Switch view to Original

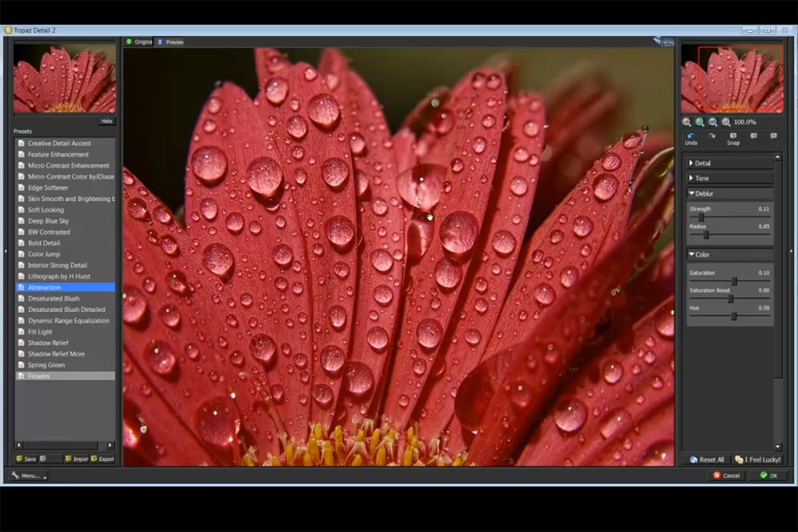pos(139,42)
